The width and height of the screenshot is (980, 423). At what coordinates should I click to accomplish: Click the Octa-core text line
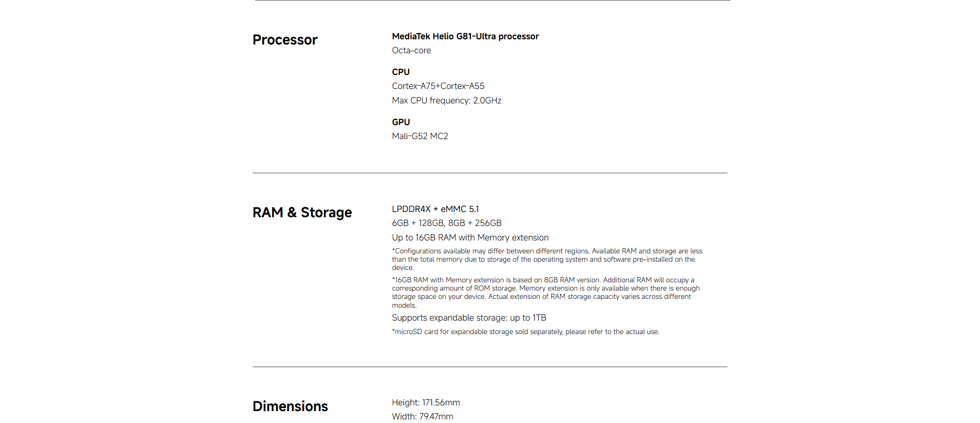click(x=411, y=51)
